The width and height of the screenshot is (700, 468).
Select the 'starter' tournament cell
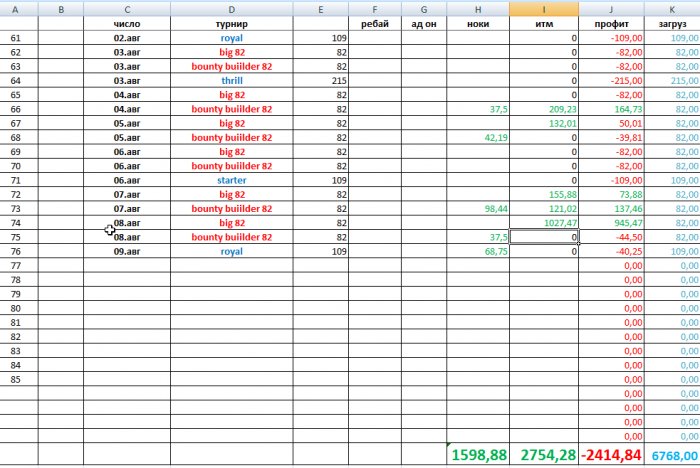pyautogui.click(x=231, y=180)
